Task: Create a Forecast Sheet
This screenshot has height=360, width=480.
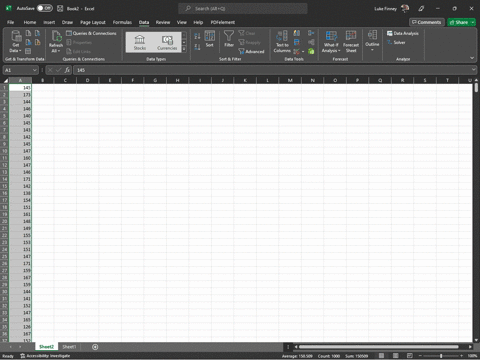Action: point(351,41)
